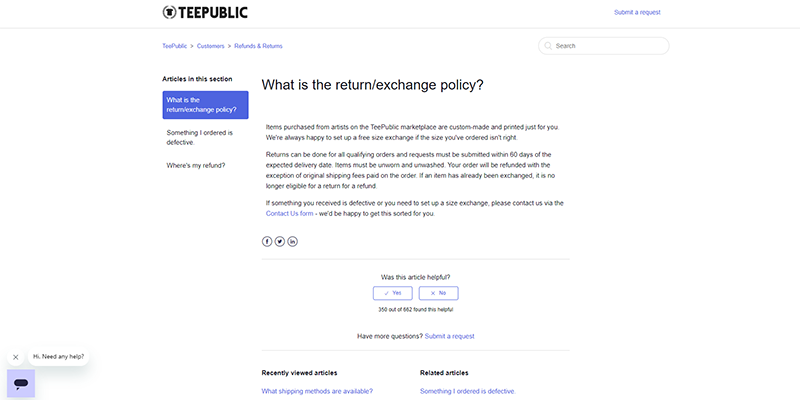Follow the 'Contact Us form' link
The image size is (800, 400).
289,214
